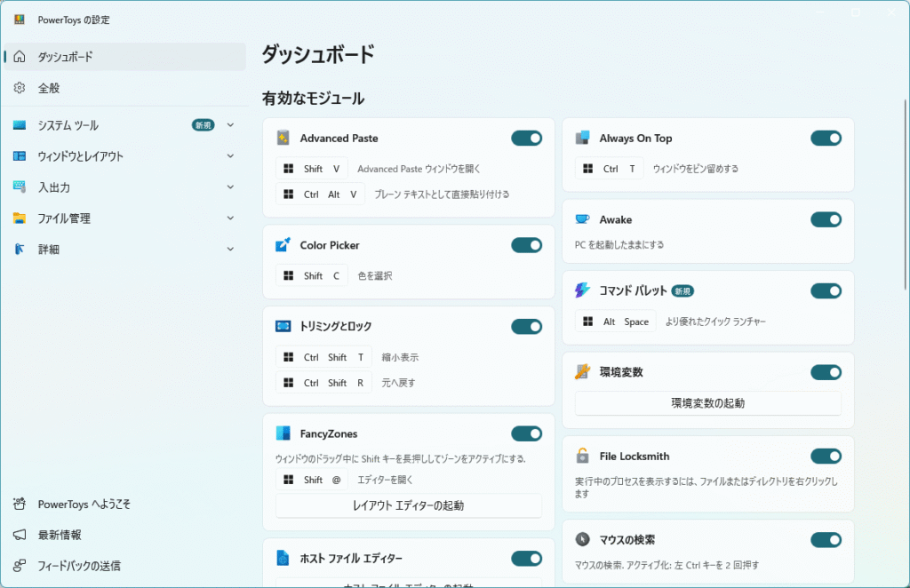The width and height of the screenshot is (910, 588).
Task: Click the dashboard home icon in sidebar
Action: click(x=20, y=56)
